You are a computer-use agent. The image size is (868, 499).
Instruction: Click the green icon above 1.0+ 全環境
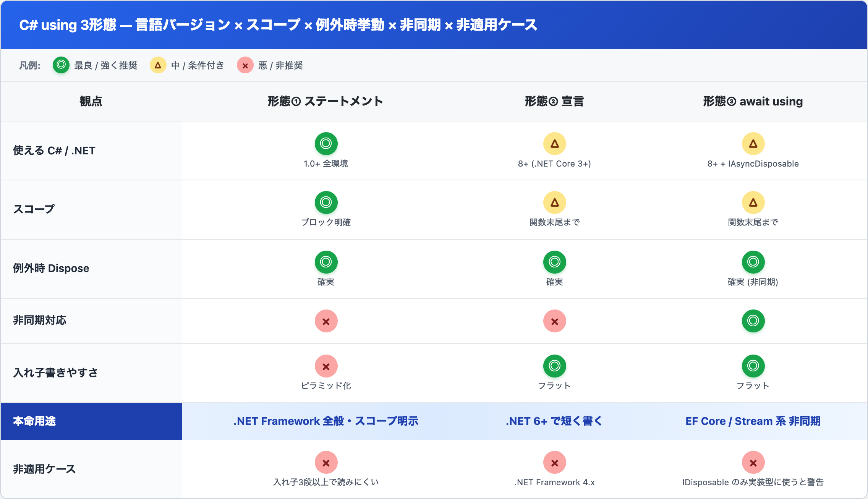coord(326,144)
